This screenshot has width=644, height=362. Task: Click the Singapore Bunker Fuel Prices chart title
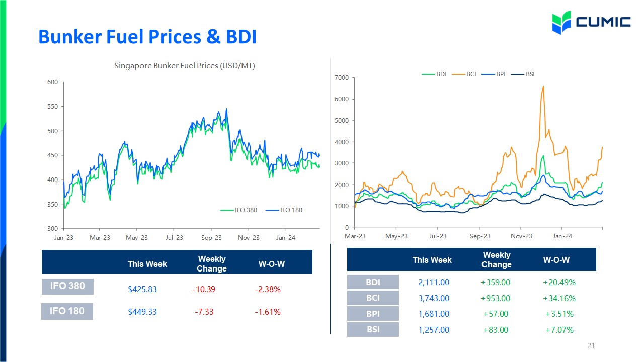(x=185, y=65)
